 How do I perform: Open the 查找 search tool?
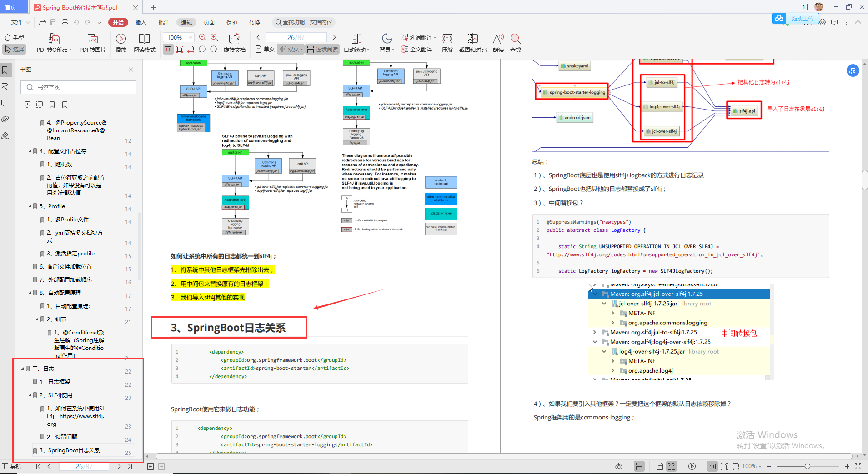pos(515,39)
